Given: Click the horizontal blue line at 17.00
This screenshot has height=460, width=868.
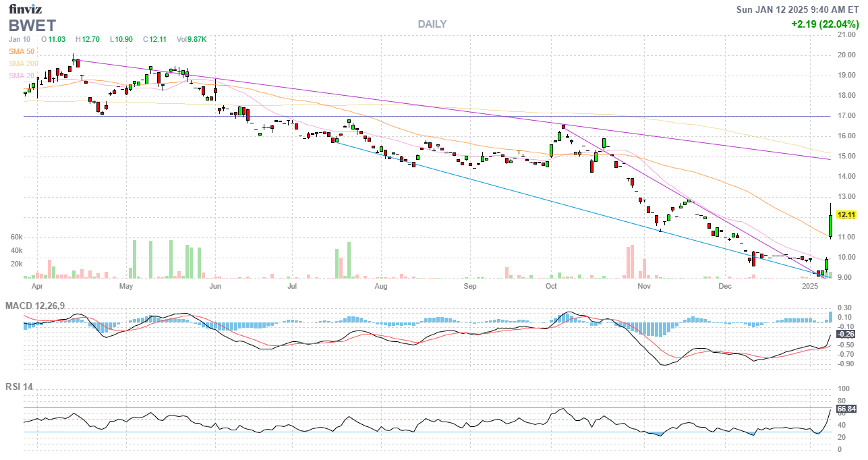Looking at the screenshot, I should click(405, 116).
